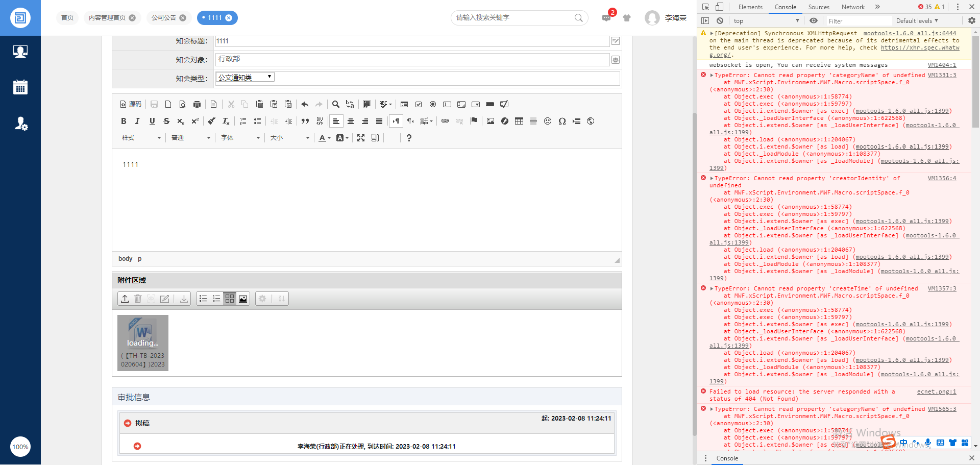Viewport: 980px width, 465px height.
Task: Click the 知会标题 input field
Action: click(x=412, y=41)
